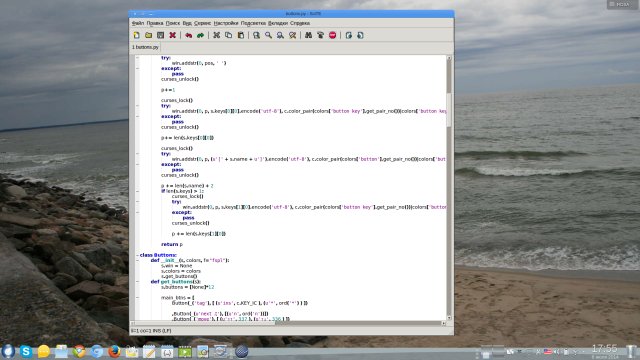Collapse the fold at 'def __init__'

click(137, 260)
